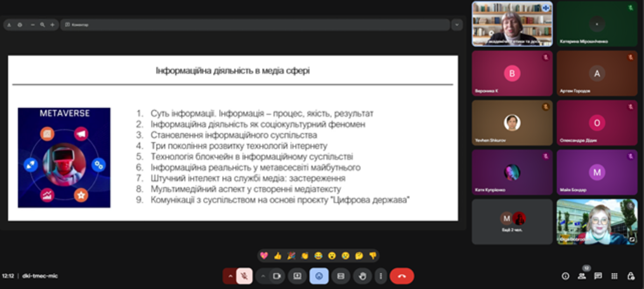Image resolution: width=644 pixels, height=289 pixels.
Task: Click line 'Інформаційна діяльність як соціокультурний феномен'
Action: 258,124
